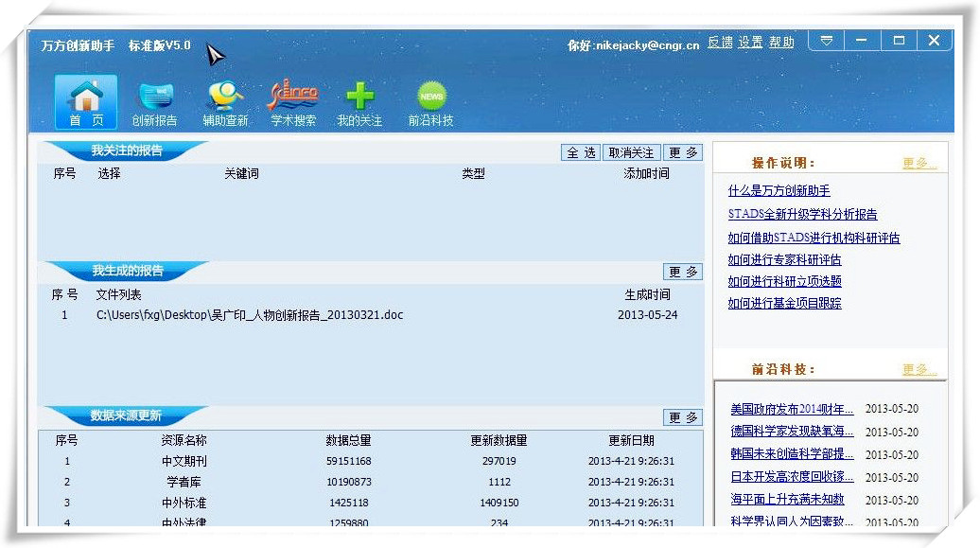Click the 反馈 link in title bar
980x548 pixels.
[x=720, y=43]
